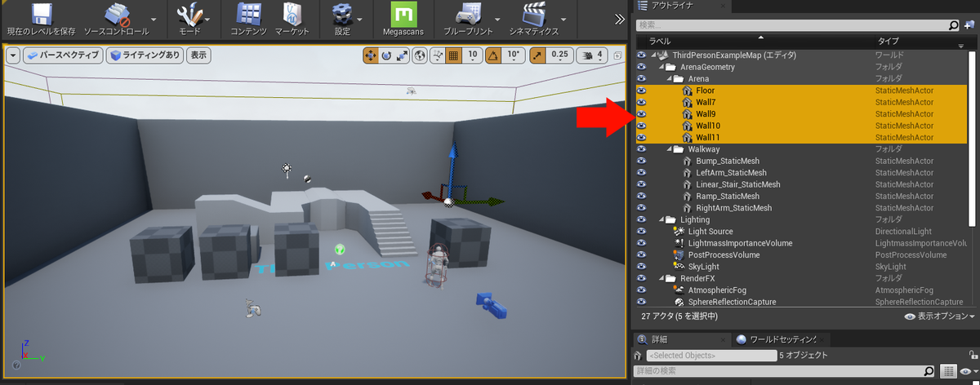980x385 pixels.
Task: Open the Details property matrix grid icon
Action: [948, 372]
